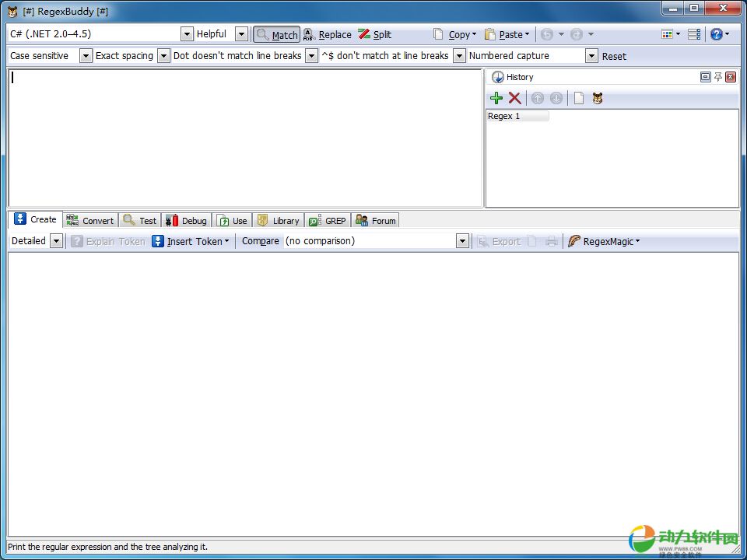Click the green plus add regex icon
This screenshot has height=560, width=747.
tap(496, 98)
